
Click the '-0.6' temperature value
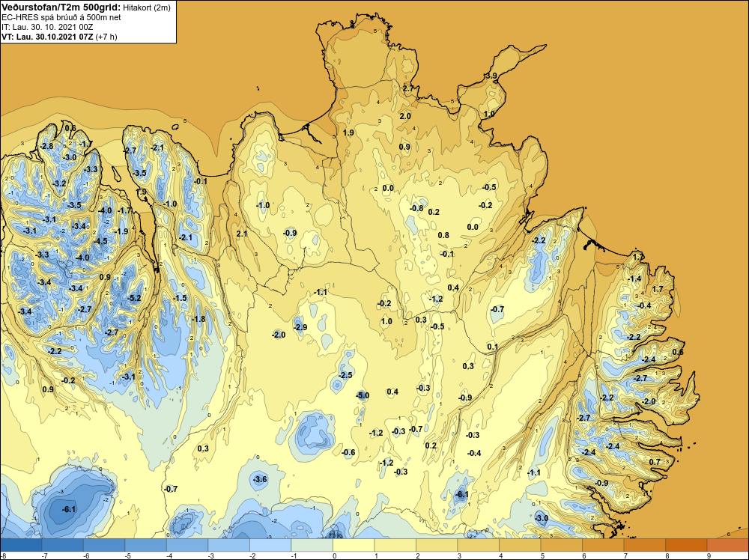[348, 453]
